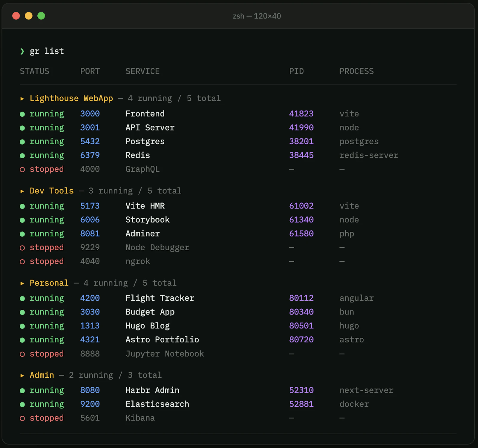The image size is (478, 448).
Task: Click the yellow minimize window button
Action: (29, 16)
